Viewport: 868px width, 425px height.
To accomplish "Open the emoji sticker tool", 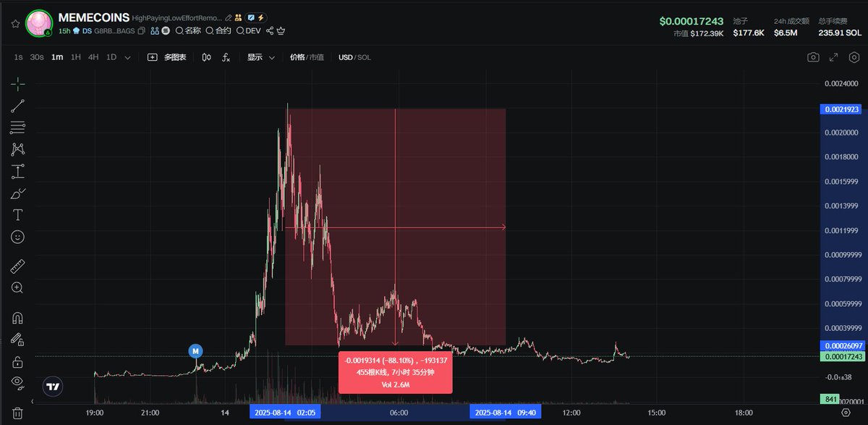I will (x=18, y=237).
